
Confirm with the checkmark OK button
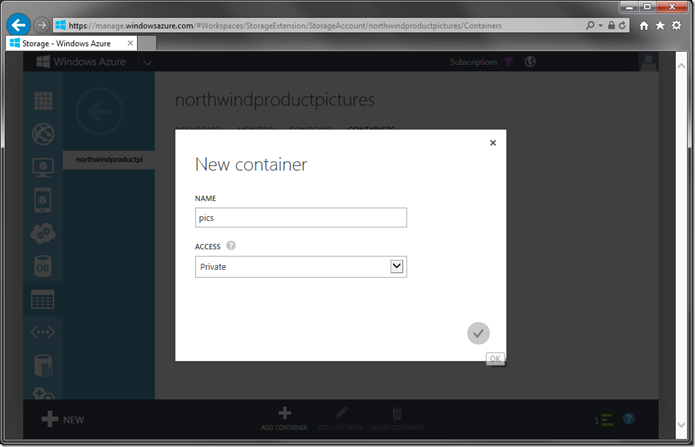[478, 333]
